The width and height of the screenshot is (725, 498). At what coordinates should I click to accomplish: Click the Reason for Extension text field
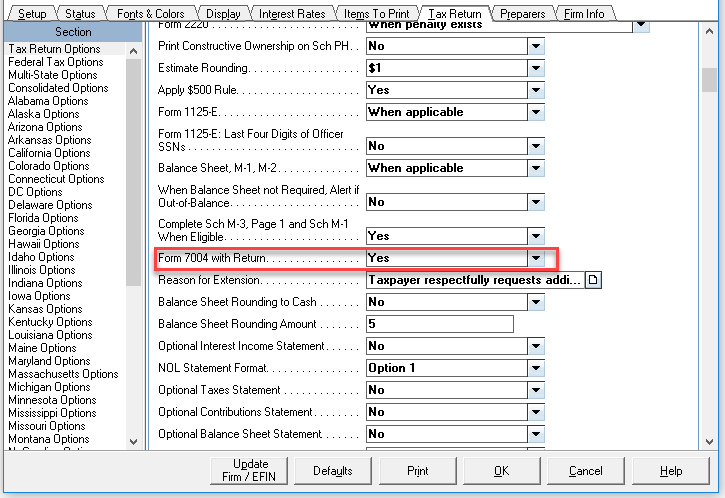pos(475,280)
